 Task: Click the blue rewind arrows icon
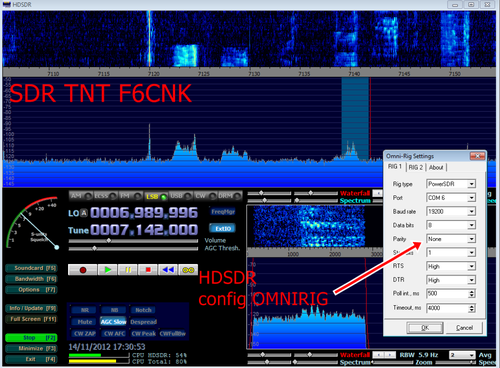click(x=168, y=270)
